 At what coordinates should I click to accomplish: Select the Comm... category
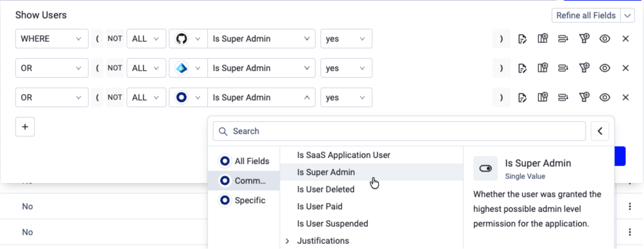(244, 181)
